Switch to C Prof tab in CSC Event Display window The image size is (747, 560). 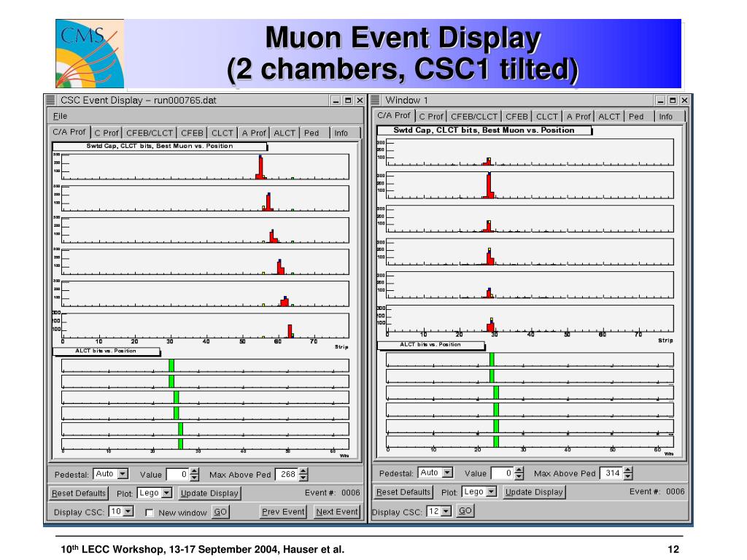click(x=107, y=133)
